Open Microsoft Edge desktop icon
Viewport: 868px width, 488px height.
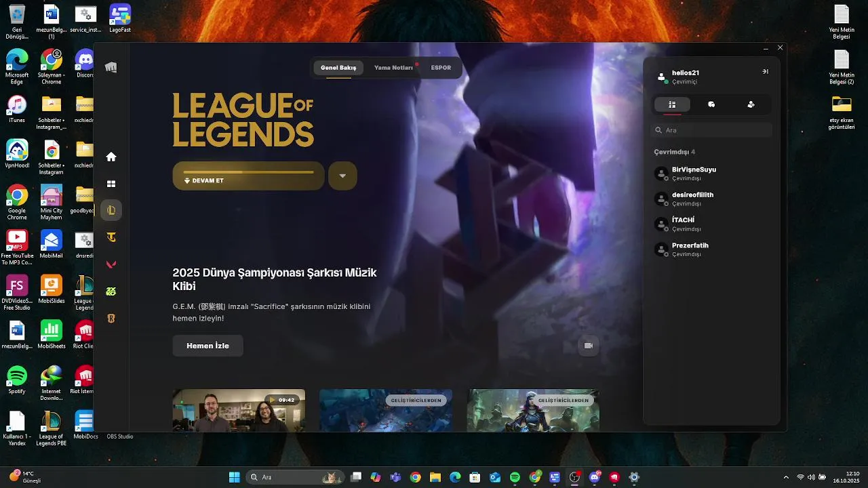click(17, 66)
